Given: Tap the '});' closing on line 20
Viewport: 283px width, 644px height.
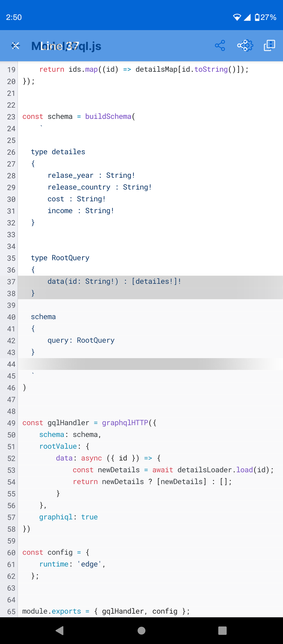Looking at the screenshot, I should (x=29, y=81).
